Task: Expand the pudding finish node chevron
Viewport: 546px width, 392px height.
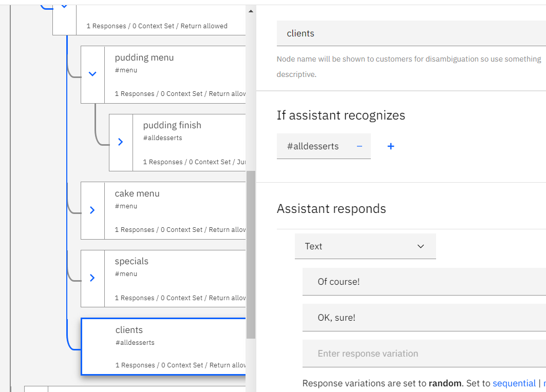Action: pos(121,142)
